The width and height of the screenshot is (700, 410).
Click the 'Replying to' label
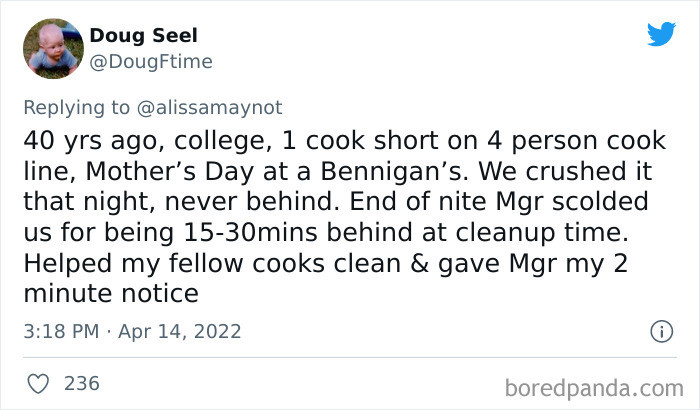click(77, 108)
